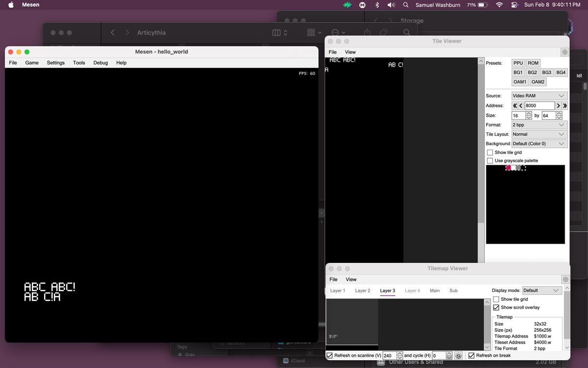Click the round M menu bar icon
This screenshot has width=588, height=368.
coord(363,5)
